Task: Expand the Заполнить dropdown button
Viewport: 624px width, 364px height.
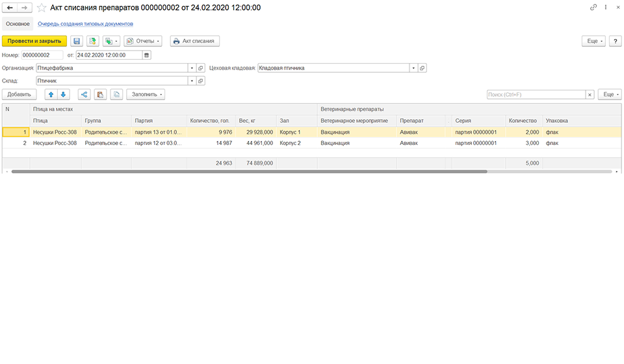Action: (146, 94)
